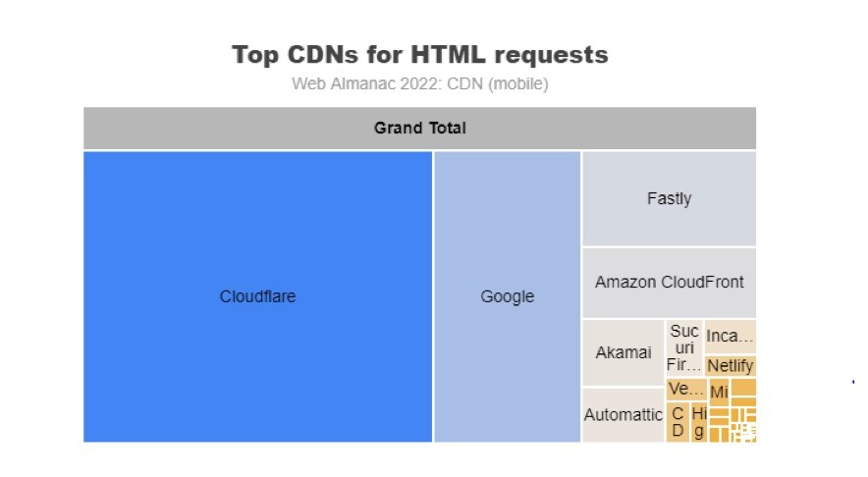Click the Fastly treemap cell

(669, 198)
